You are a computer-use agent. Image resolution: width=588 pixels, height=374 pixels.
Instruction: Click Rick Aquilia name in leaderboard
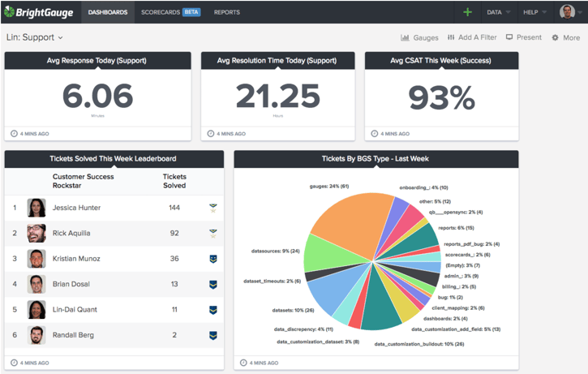click(x=71, y=234)
